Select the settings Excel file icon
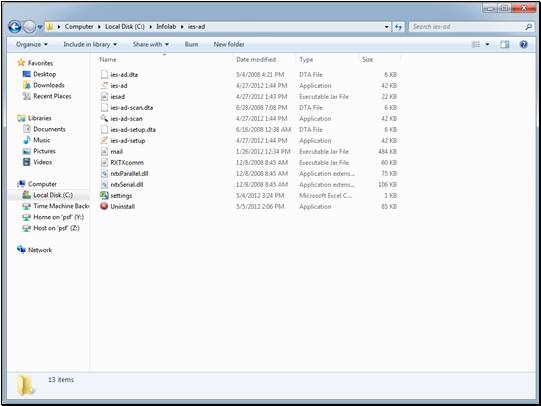 pos(104,195)
